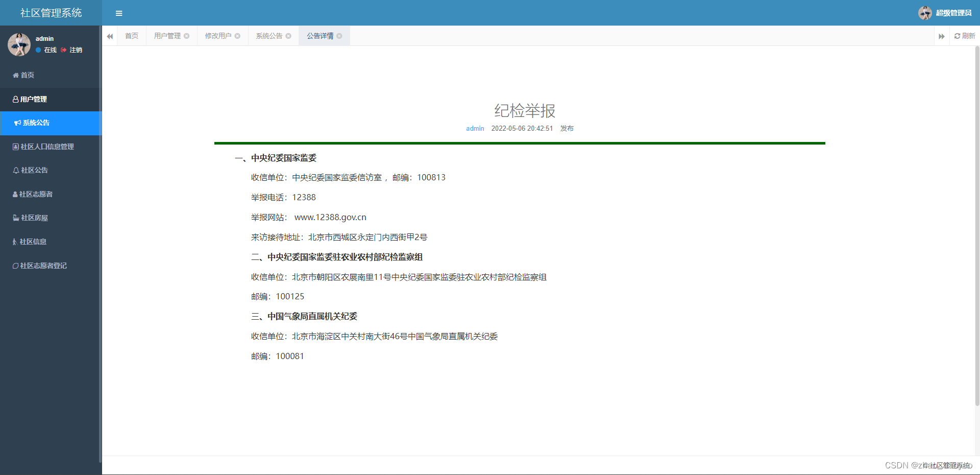This screenshot has height=475, width=980.
Task: Open the www.12388.gov.cn website link
Action: (330, 217)
